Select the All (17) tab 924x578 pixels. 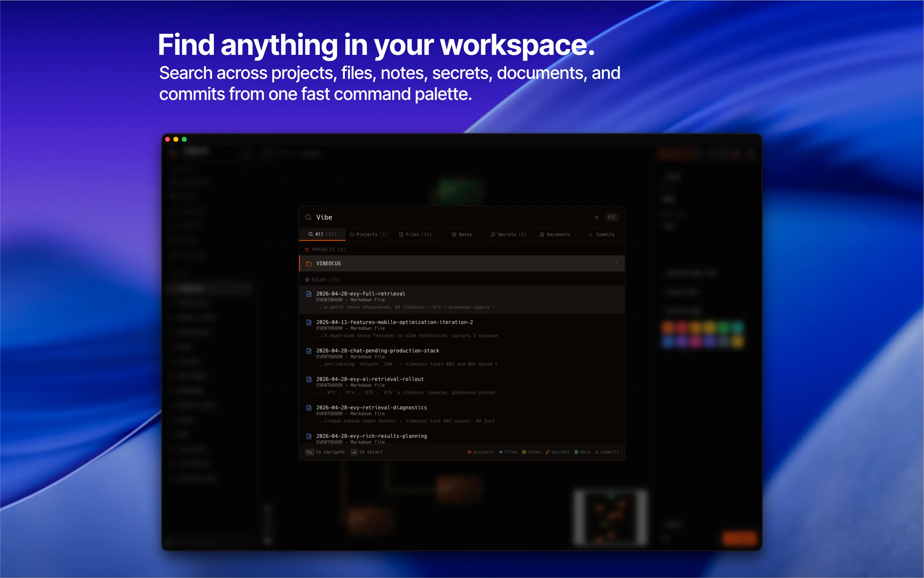322,234
